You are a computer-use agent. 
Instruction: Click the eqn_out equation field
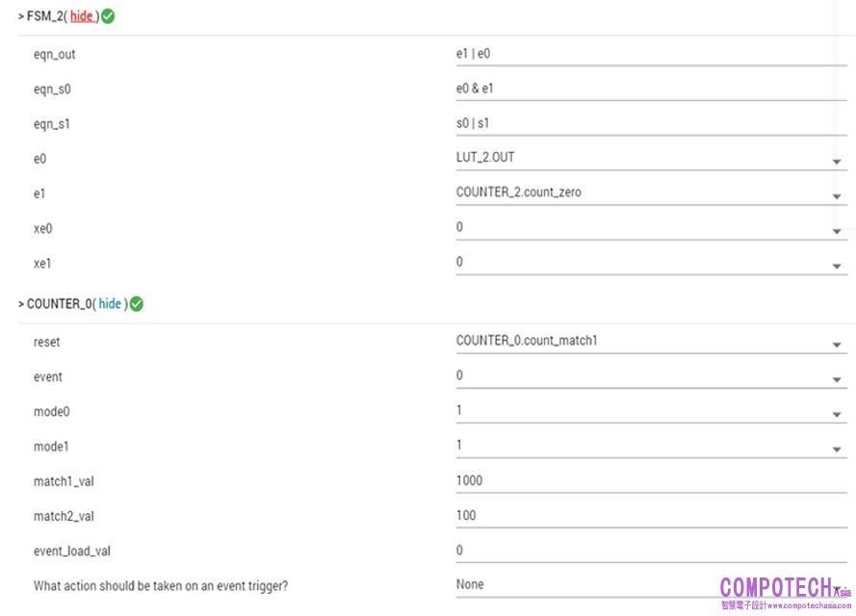650,55
